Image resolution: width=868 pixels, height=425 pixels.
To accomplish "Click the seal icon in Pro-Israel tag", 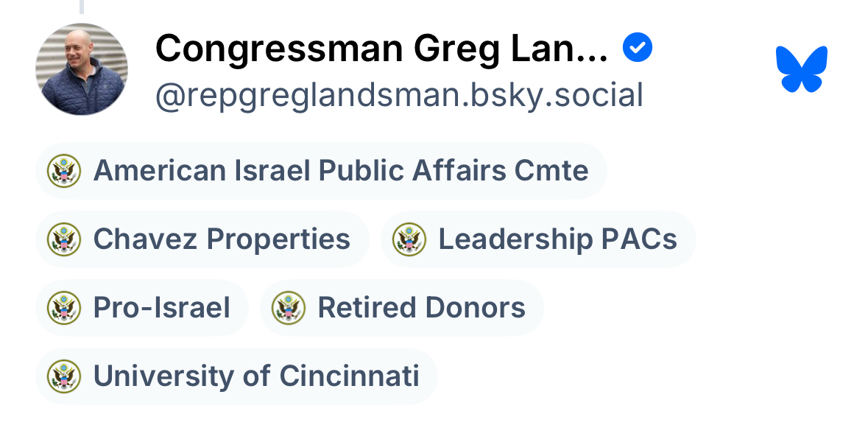I will tap(64, 308).
